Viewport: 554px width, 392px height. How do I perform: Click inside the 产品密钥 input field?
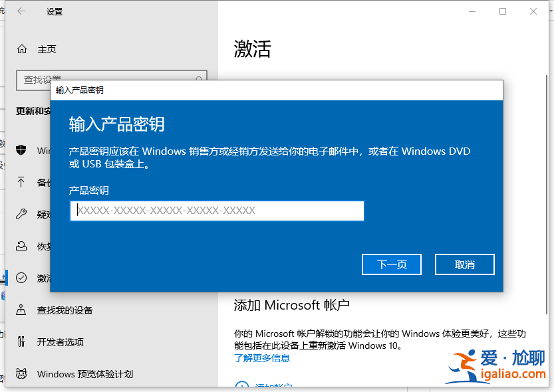217,211
